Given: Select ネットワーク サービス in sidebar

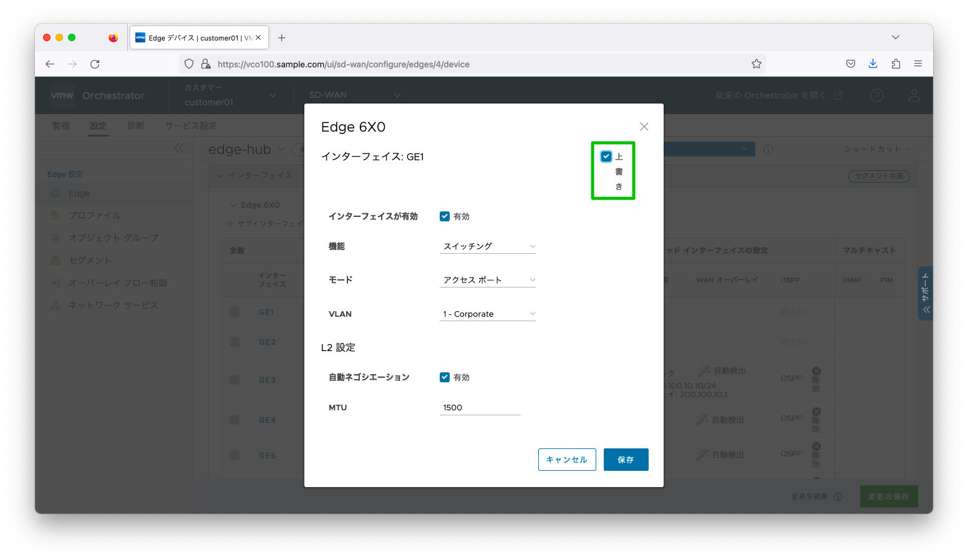Looking at the screenshot, I should pyautogui.click(x=114, y=305).
